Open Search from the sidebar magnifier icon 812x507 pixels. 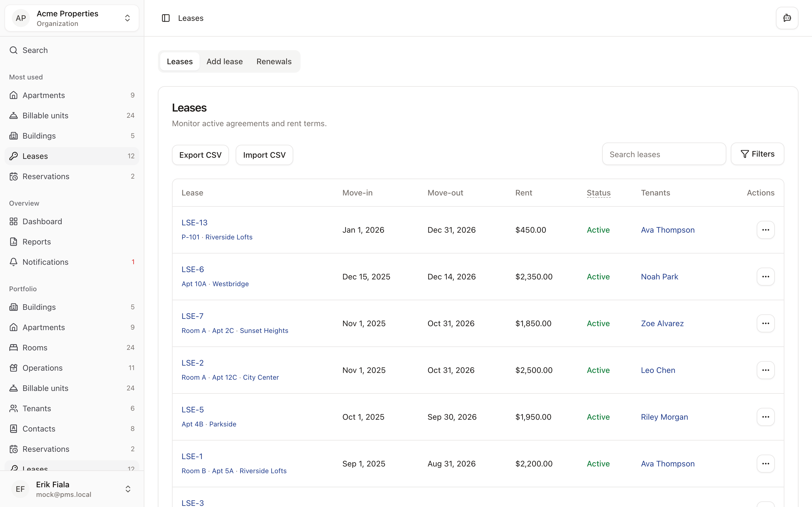[x=14, y=50]
